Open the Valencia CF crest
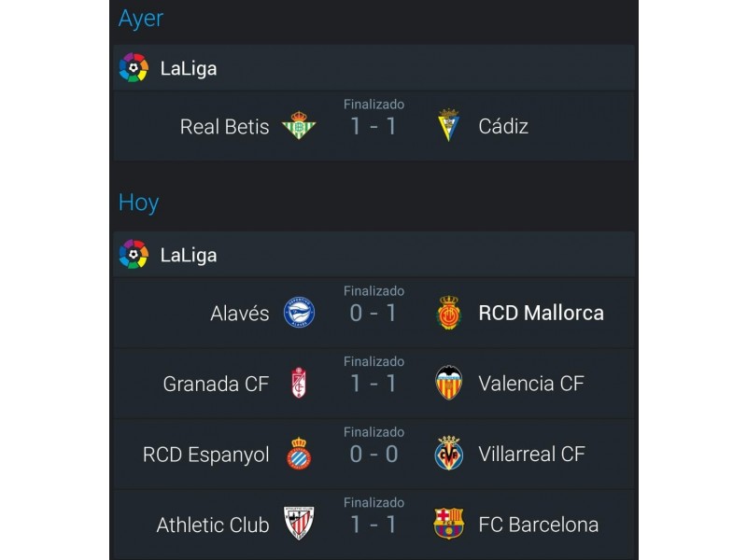 point(448,383)
